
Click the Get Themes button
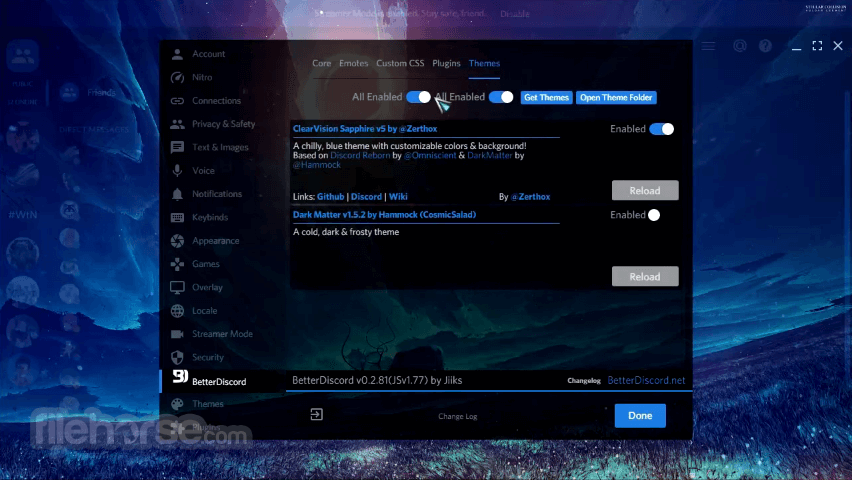point(546,97)
